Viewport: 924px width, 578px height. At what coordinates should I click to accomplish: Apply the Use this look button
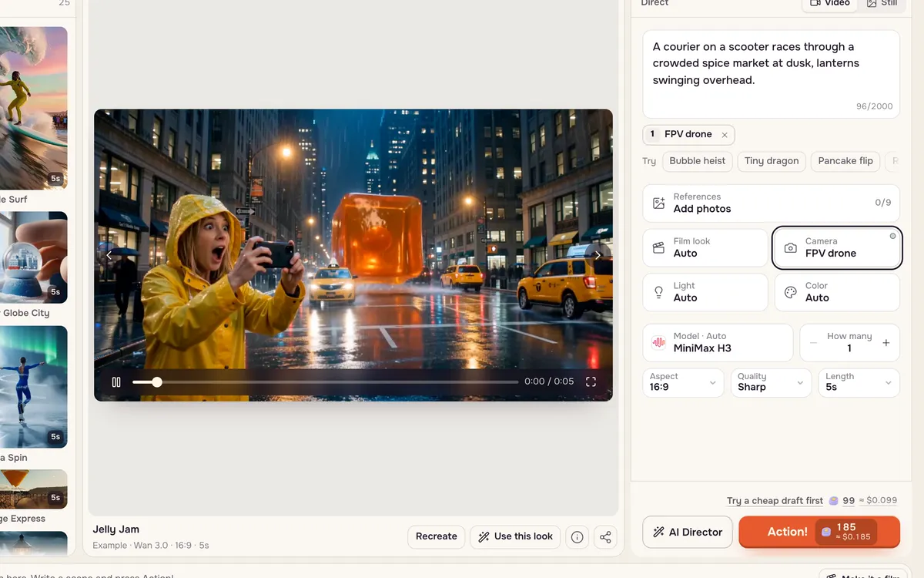[515, 537]
